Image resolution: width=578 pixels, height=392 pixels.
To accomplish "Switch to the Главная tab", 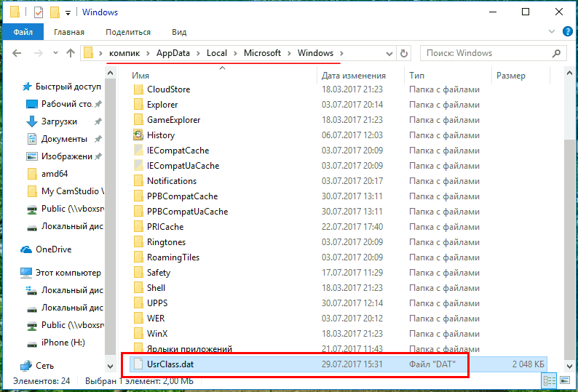I will (69, 32).
